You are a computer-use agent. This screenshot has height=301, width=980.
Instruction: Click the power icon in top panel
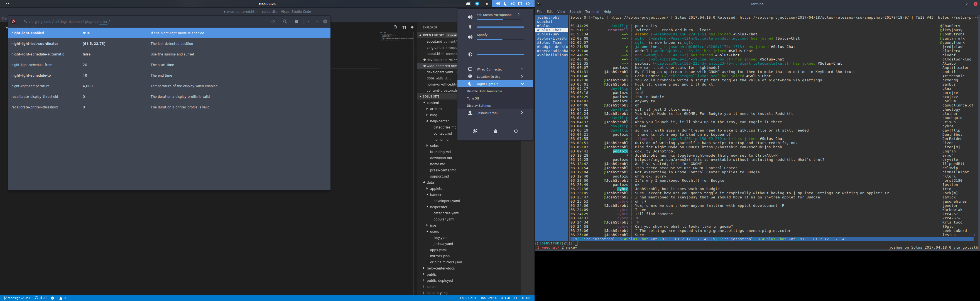[x=528, y=4]
